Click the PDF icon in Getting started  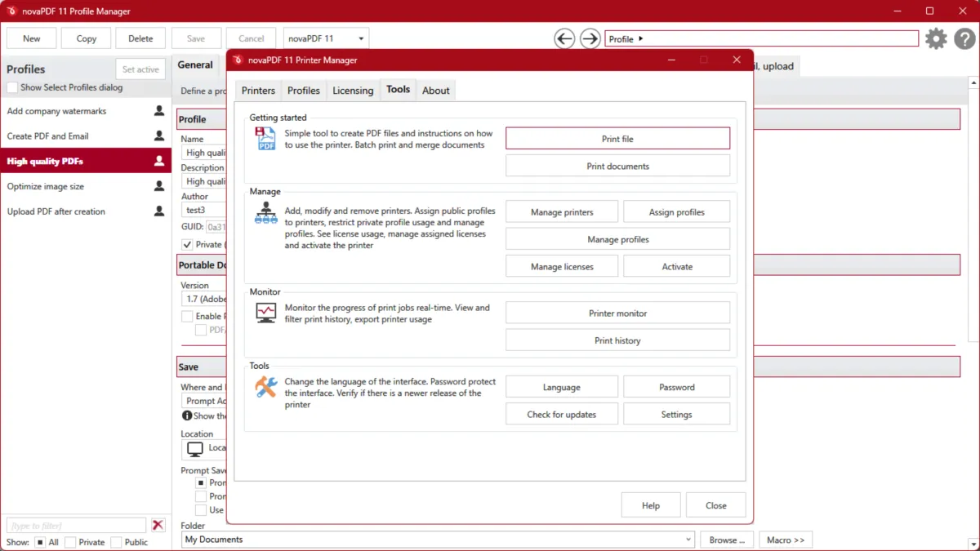tap(265, 138)
